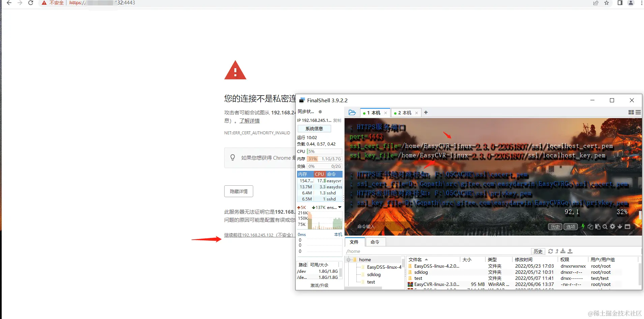Open 系统信息 button in FinalShell
This screenshot has width=644, height=319.
click(314, 129)
